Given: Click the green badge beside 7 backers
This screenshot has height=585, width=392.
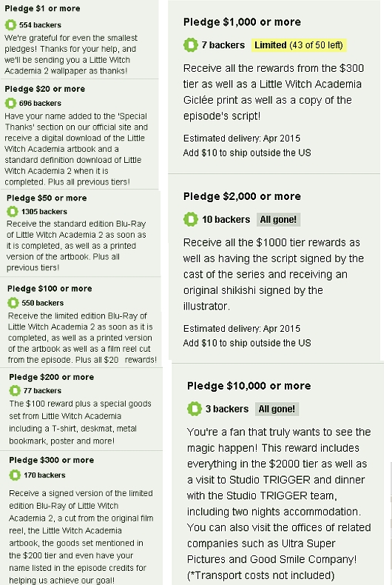Looking at the screenshot, I should click(x=190, y=45).
